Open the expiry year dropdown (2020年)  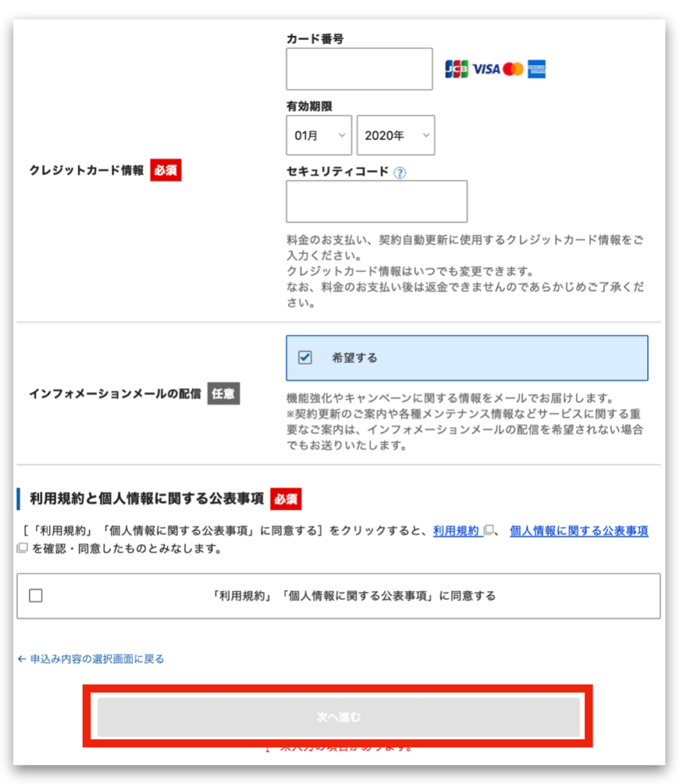395,136
